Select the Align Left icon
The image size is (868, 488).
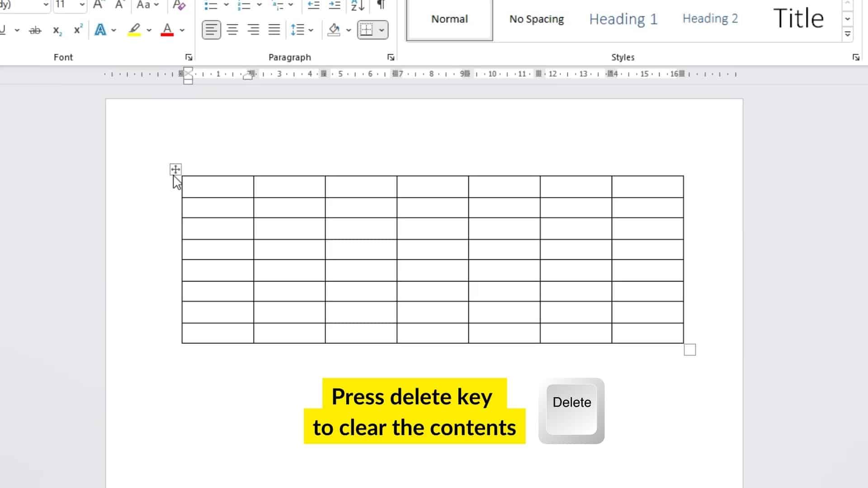211,29
